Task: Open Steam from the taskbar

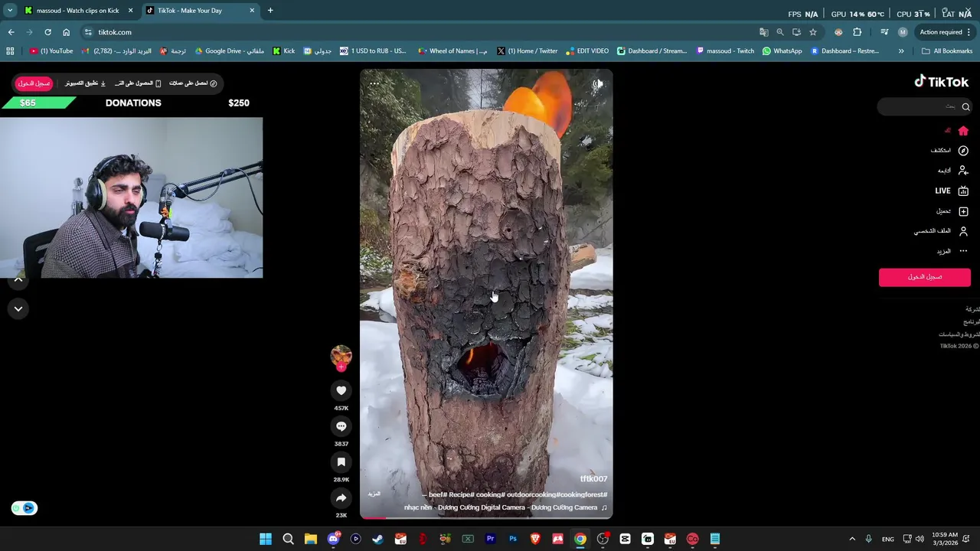Action: [377, 539]
